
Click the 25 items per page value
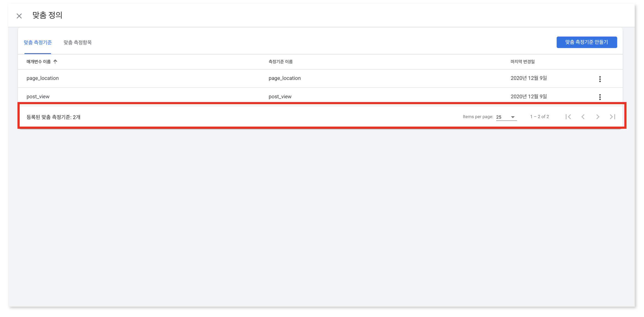point(499,117)
